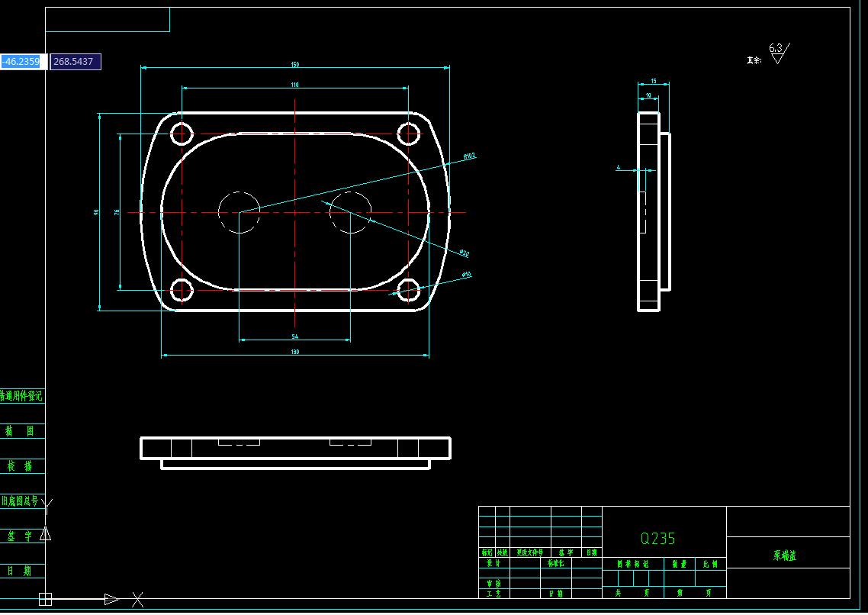Click the 标准化 cell in title block
Image resolution: width=868 pixels, height=615 pixels.
(x=556, y=563)
